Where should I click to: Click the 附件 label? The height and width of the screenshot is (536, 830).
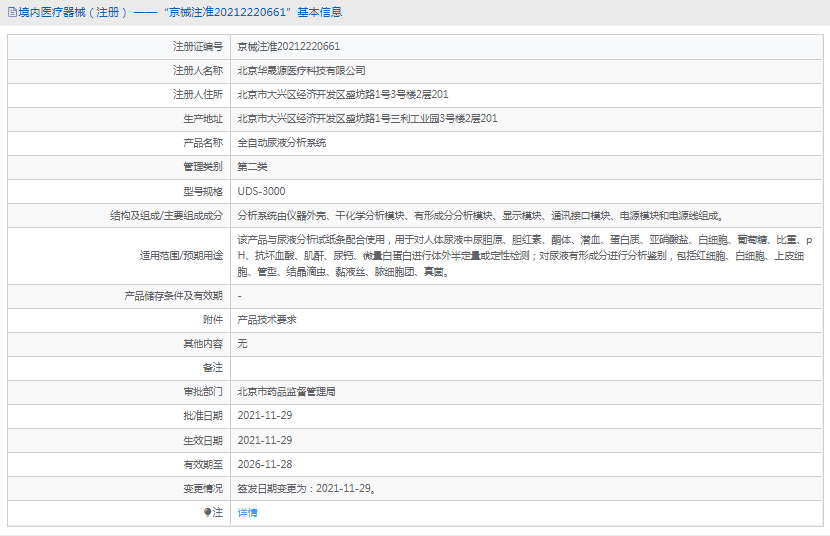tap(213, 320)
